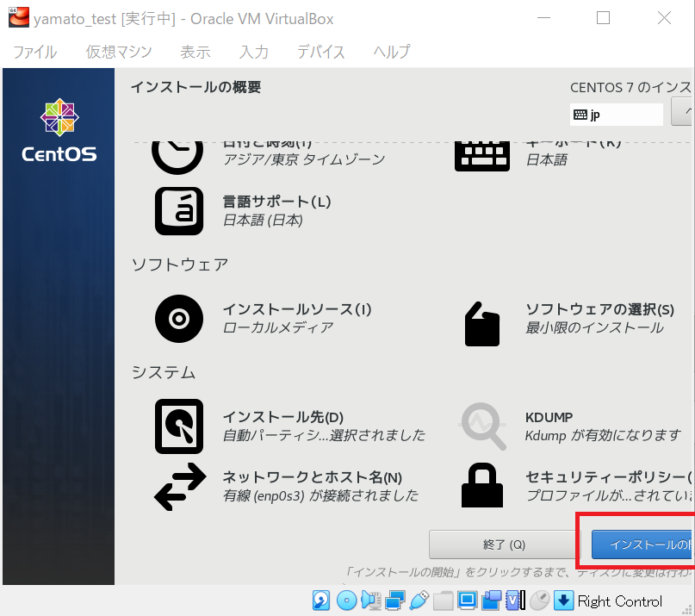Click the optical drive status icon

coord(346,600)
